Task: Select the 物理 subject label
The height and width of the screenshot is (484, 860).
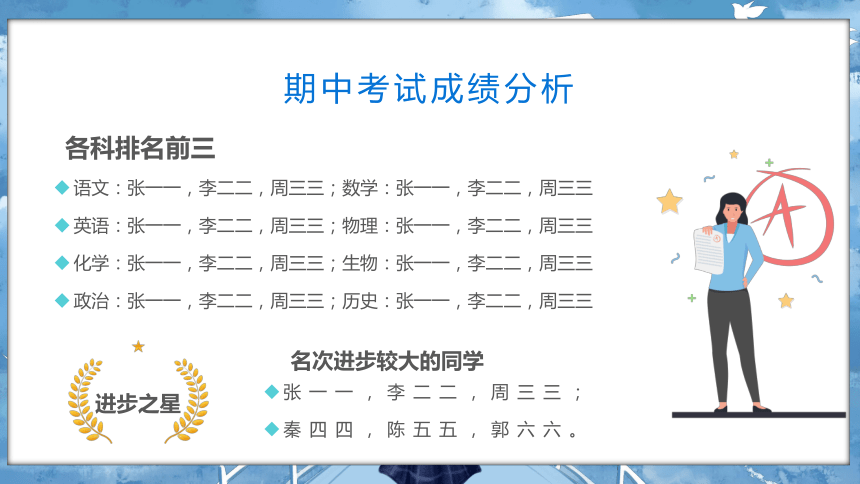Action: [360, 226]
